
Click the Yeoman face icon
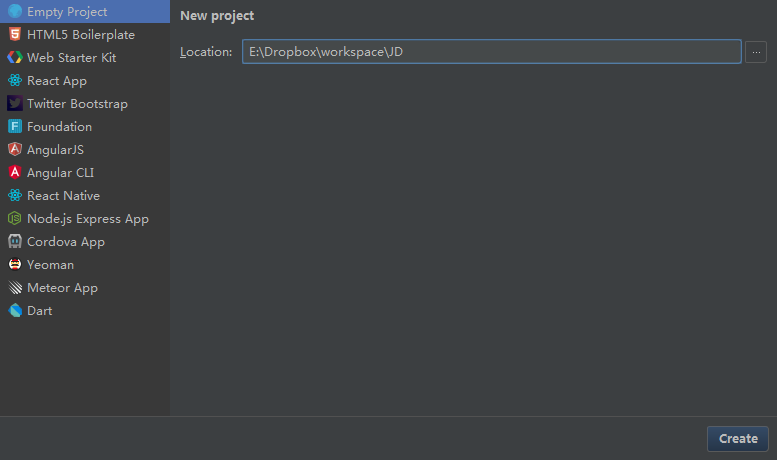click(15, 264)
